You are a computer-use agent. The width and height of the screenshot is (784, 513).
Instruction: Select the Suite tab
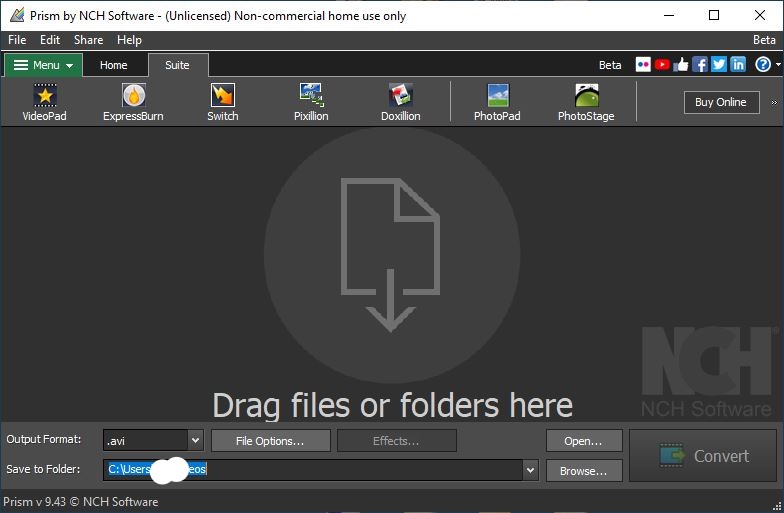click(178, 65)
